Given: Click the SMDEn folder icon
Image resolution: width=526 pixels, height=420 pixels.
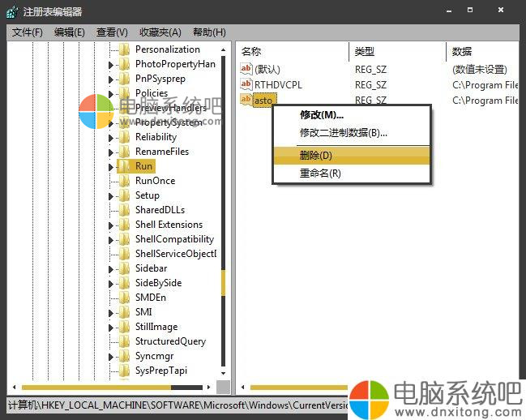Looking at the screenshot, I should point(125,298).
